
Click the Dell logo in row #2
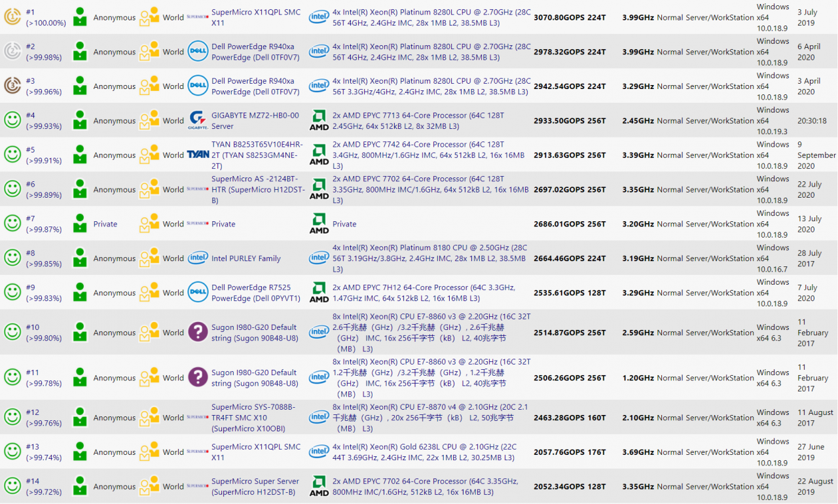[198, 52]
